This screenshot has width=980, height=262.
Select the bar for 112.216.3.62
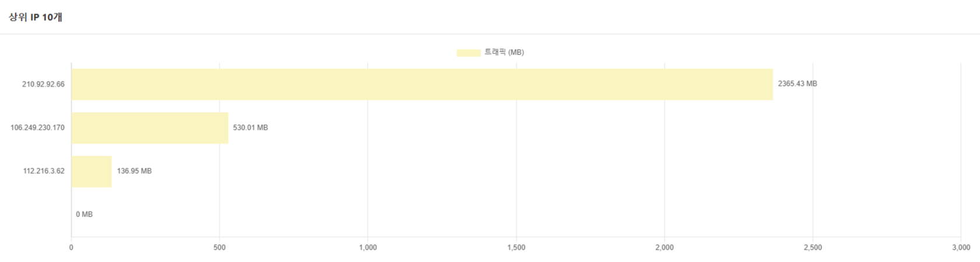(x=92, y=172)
